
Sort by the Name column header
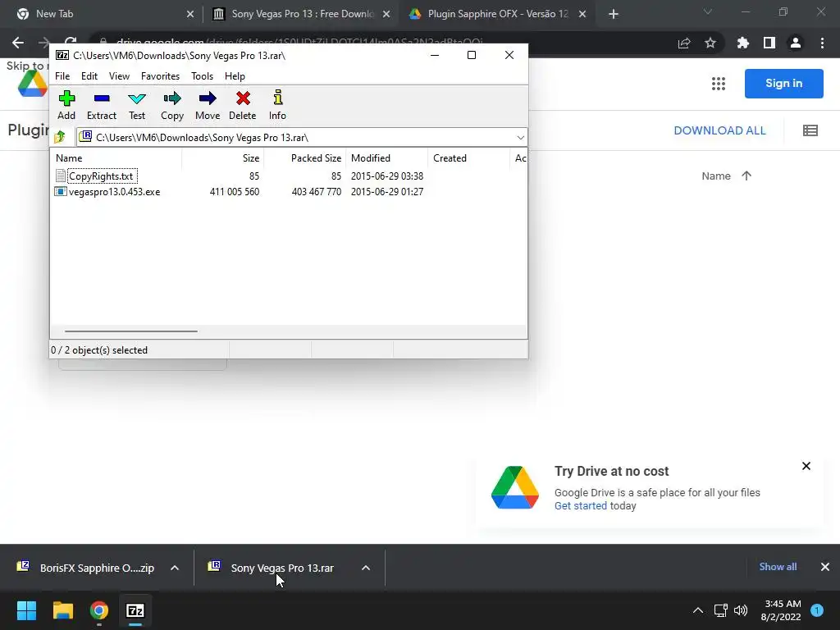point(116,158)
